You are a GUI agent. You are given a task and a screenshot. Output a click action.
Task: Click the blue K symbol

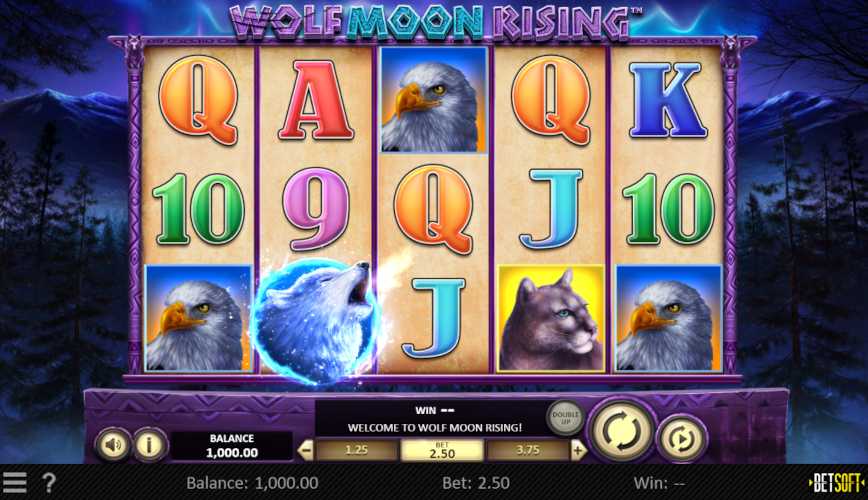[x=668, y=100]
